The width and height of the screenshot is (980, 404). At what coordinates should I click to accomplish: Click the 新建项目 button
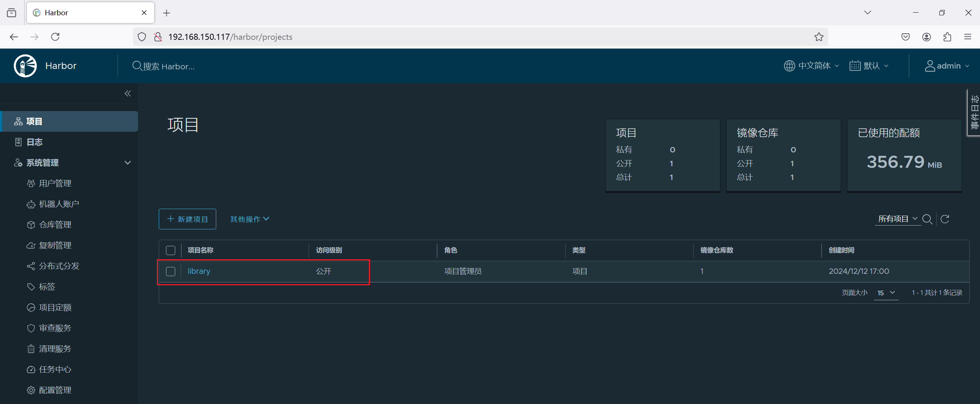(x=187, y=219)
